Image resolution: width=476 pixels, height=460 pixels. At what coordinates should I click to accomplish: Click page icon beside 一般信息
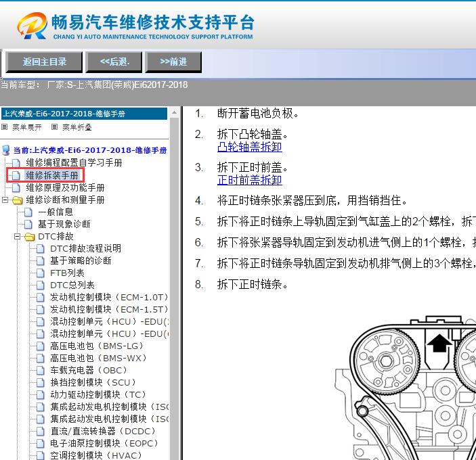(28, 212)
